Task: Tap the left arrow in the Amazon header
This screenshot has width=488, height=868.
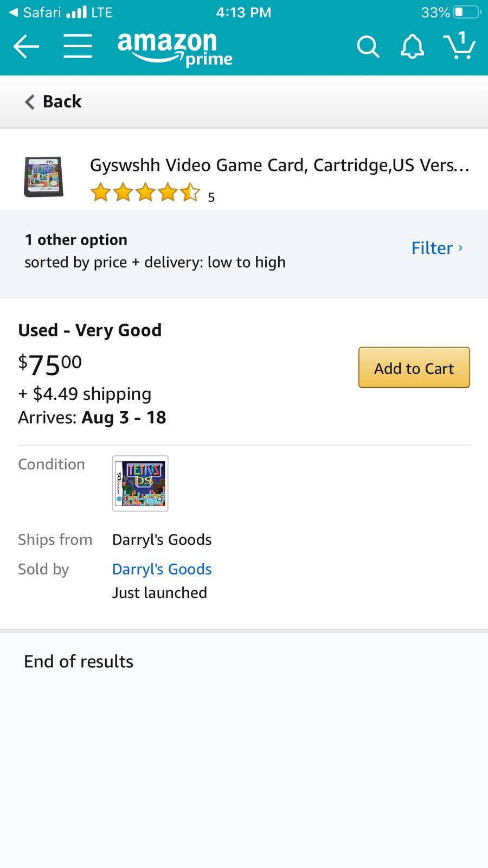Action: click(26, 46)
